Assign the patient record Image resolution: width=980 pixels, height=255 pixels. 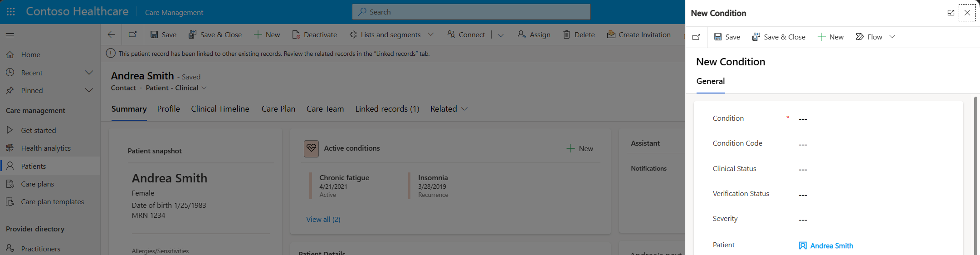click(x=534, y=34)
